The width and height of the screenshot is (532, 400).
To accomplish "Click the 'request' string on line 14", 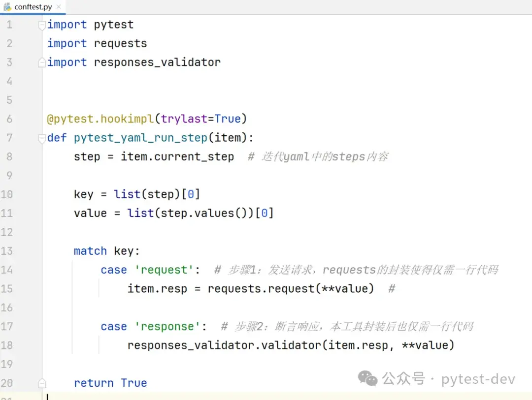I will tap(164, 270).
